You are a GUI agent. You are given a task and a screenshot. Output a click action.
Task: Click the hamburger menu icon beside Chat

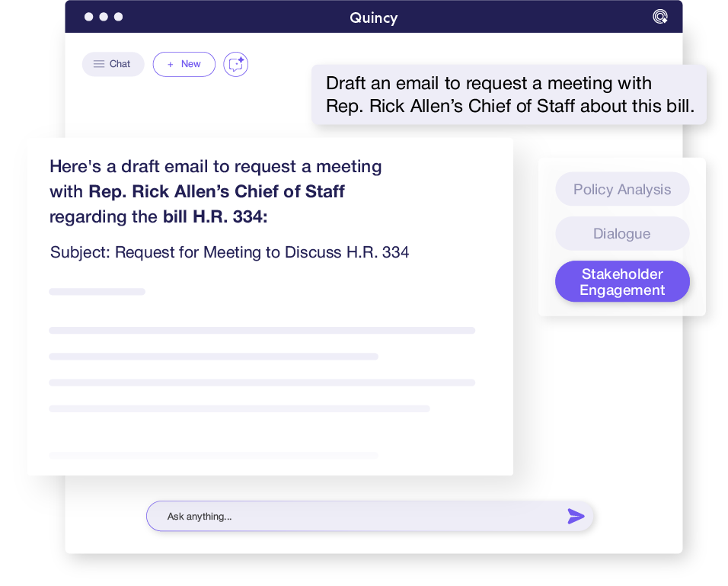point(99,64)
